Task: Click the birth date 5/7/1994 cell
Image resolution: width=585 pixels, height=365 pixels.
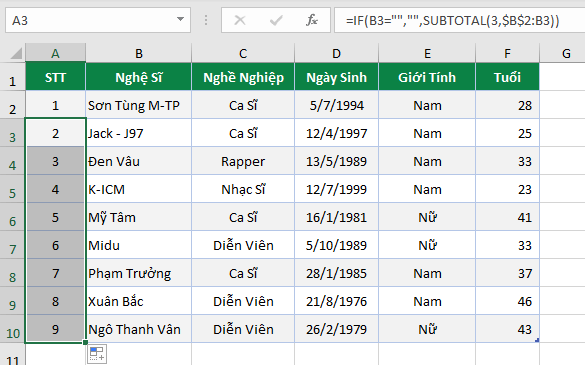Action: 337,105
